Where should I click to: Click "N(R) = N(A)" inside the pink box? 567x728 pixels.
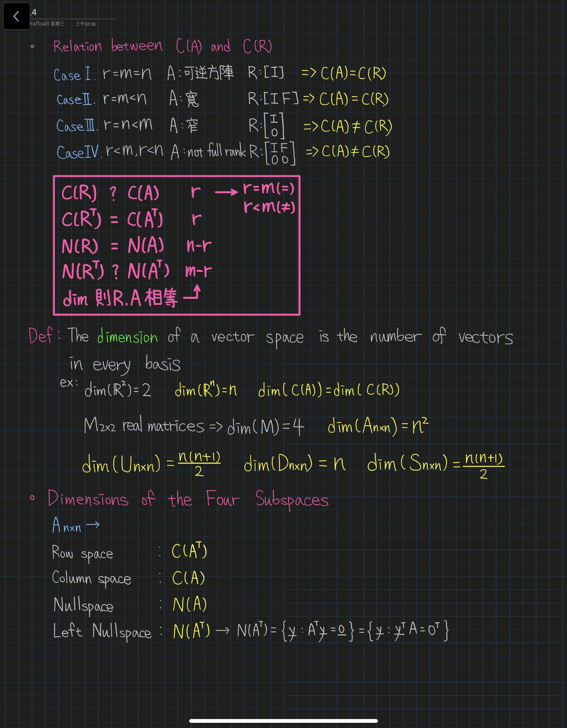point(113,246)
